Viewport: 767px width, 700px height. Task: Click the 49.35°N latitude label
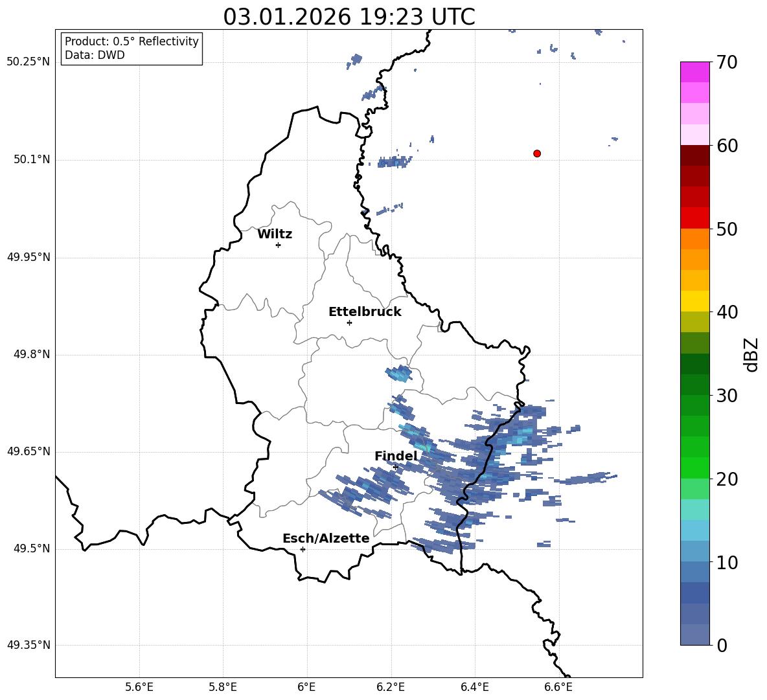(x=28, y=645)
